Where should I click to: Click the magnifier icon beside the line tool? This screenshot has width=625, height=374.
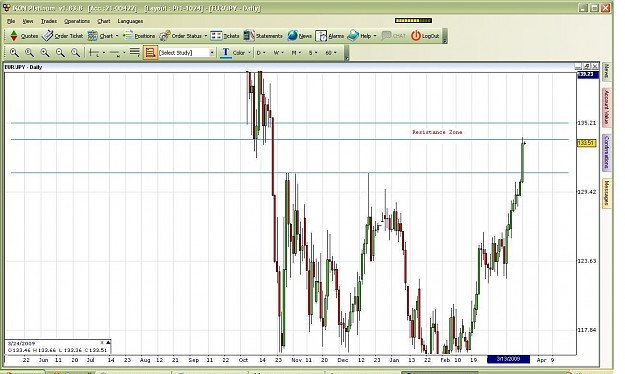(75, 53)
